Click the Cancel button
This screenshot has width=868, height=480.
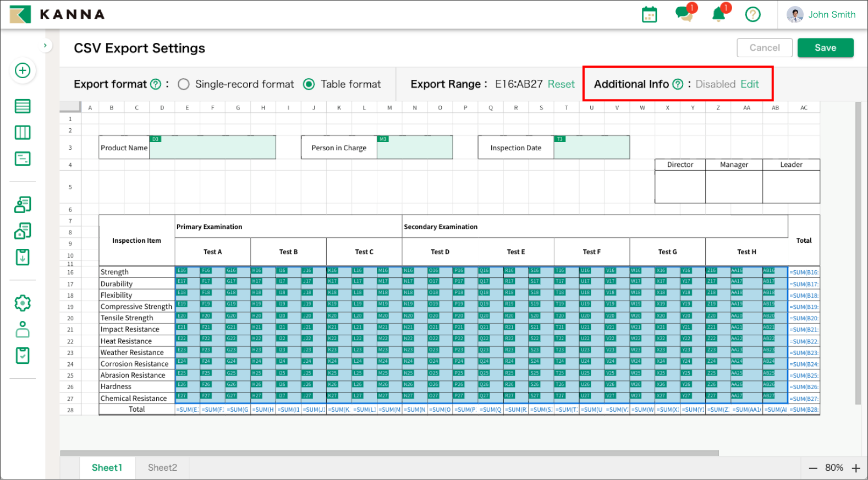(x=764, y=48)
